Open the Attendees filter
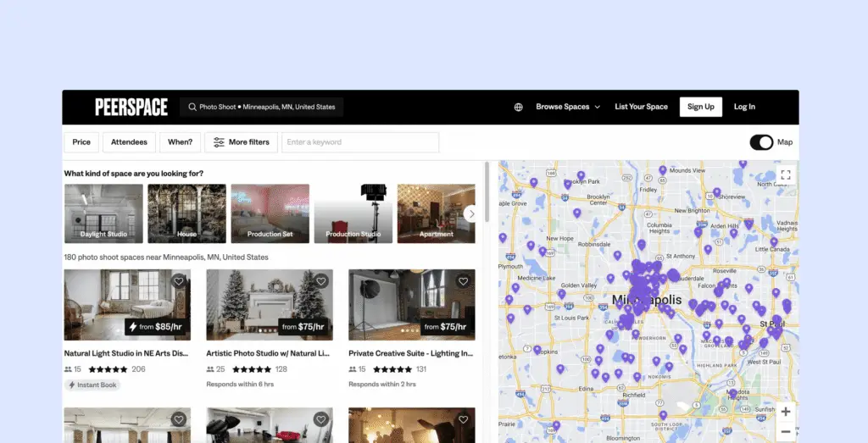Screen dimensions: 868x443 point(129,142)
